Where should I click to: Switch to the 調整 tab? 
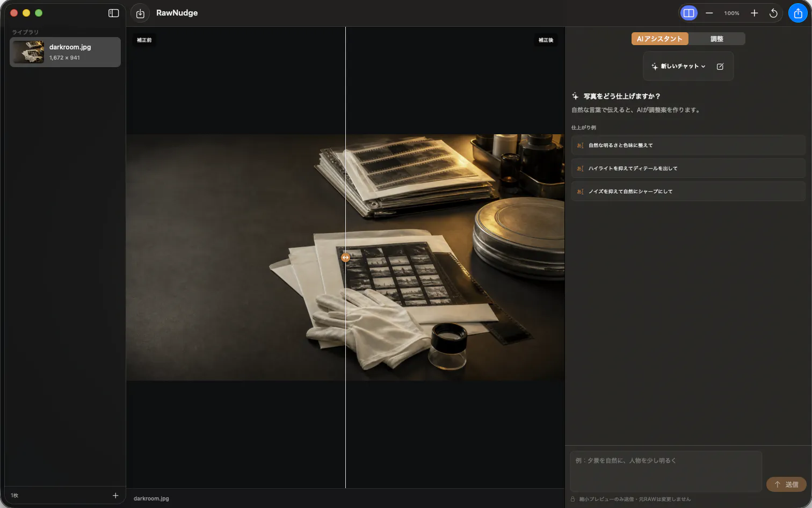pos(716,39)
